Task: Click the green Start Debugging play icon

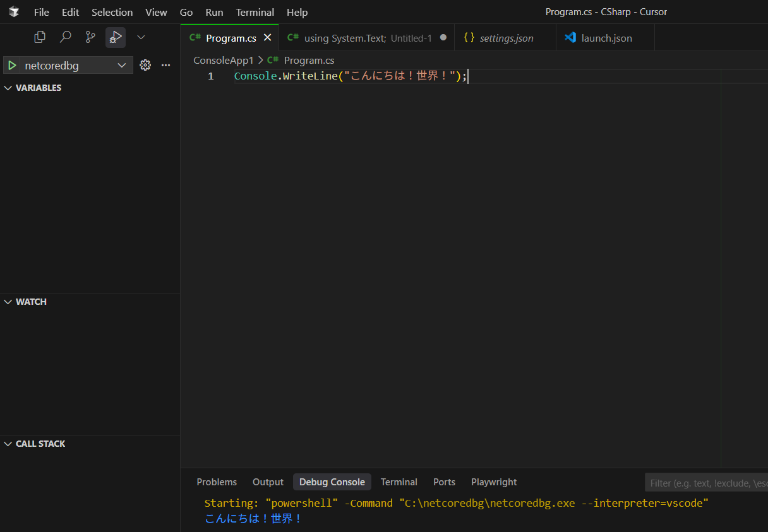Action: 12,65
